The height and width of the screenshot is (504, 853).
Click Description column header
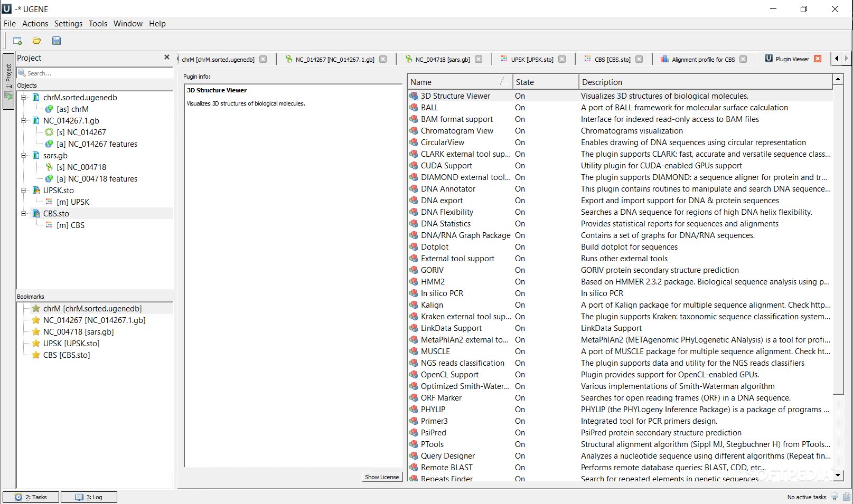tap(706, 82)
